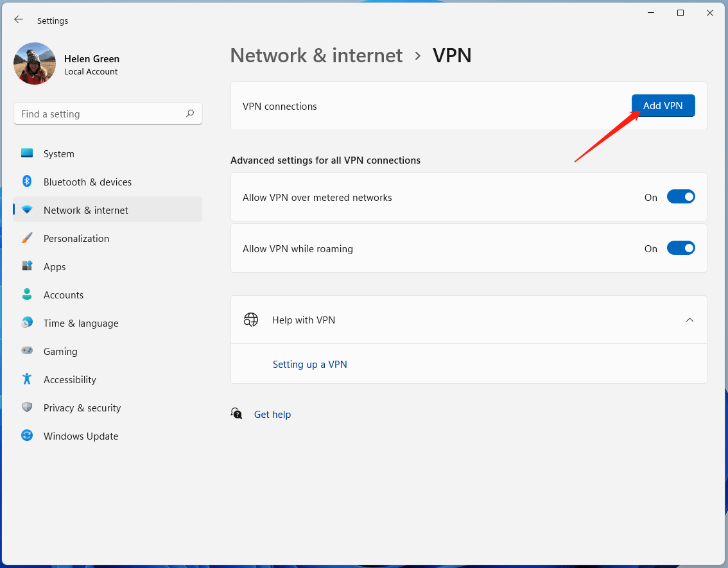
Task: Toggle Allow VPN while roaming
Action: coord(680,248)
